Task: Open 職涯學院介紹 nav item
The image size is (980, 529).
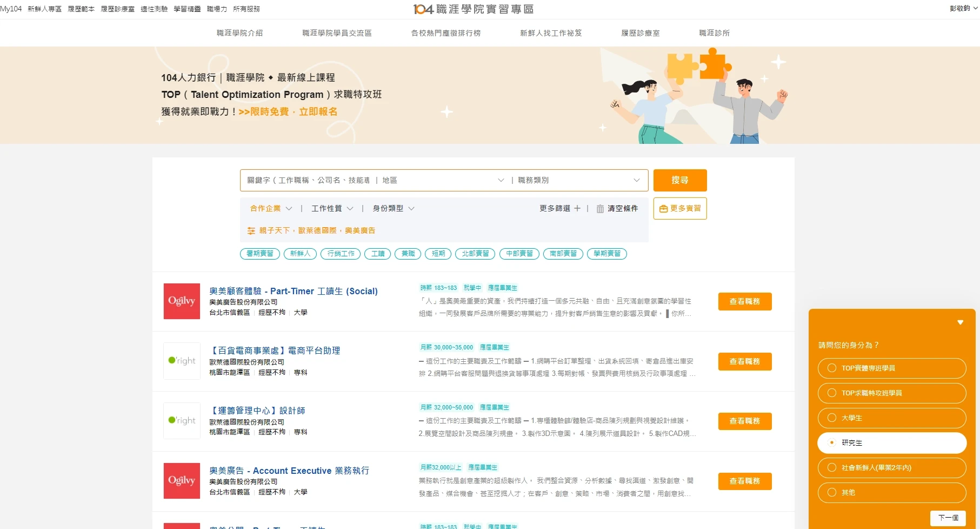Action: pyautogui.click(x=239, y=33)
